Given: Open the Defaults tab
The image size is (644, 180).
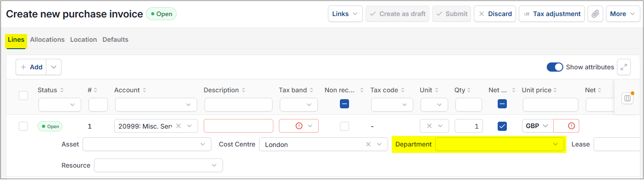Looking at the screenshot, I should pos(115,39).
